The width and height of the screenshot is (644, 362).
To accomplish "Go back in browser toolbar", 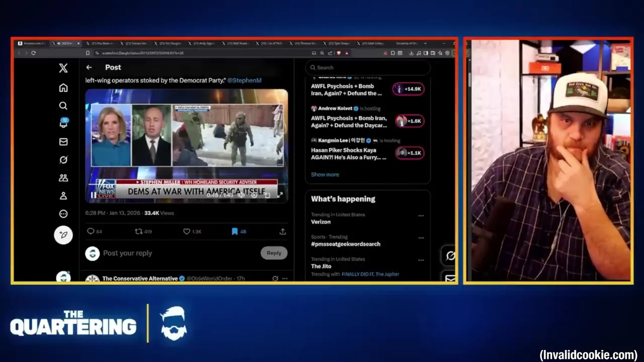I will point(19,53).
